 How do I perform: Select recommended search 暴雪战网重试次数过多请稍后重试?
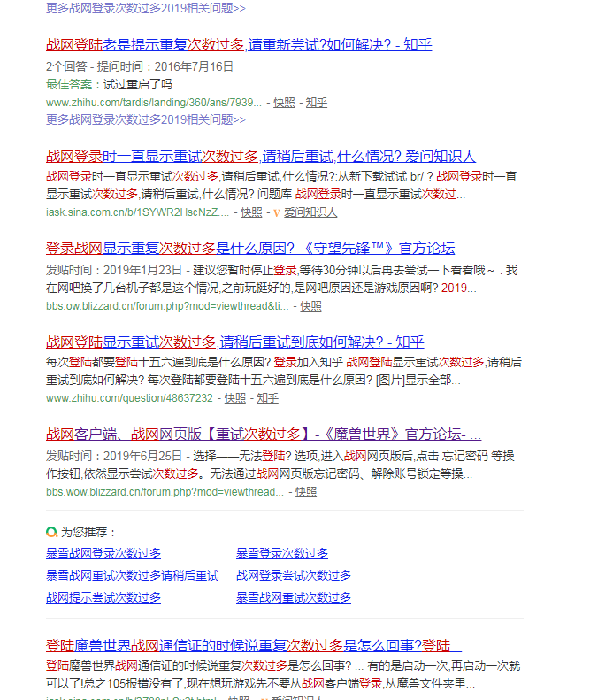(132, 576)
